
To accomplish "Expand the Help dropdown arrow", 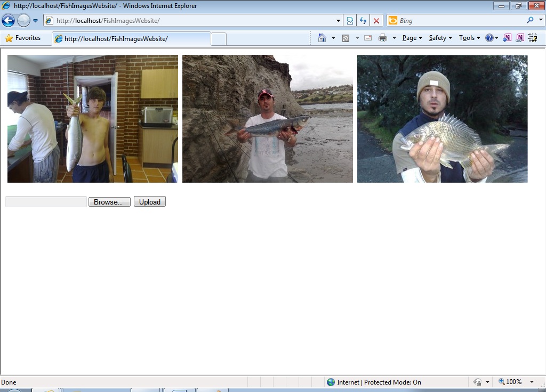I will pos(496,38).
